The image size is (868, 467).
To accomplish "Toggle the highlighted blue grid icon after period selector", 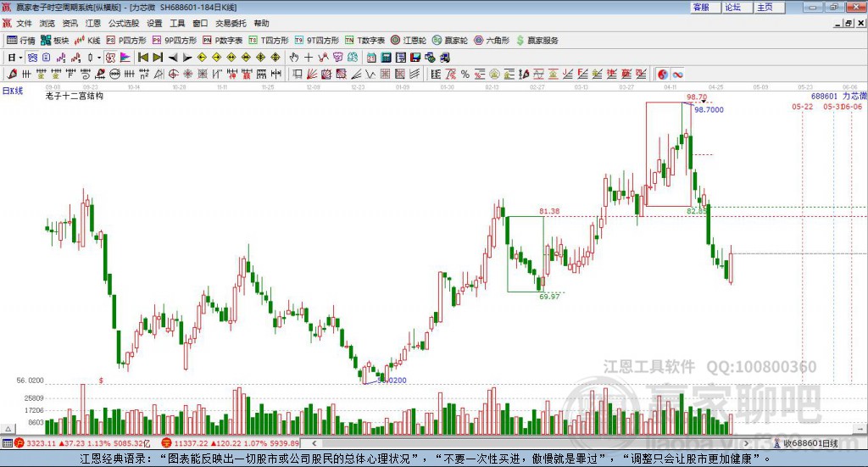I will click(x=32, y=58).
